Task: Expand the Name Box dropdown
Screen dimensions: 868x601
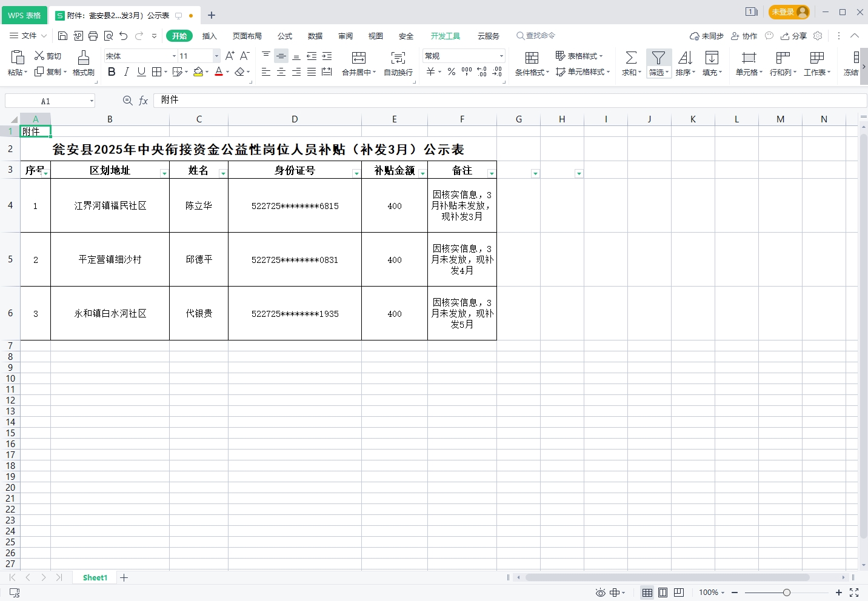Action: click(x=92, y=101)
